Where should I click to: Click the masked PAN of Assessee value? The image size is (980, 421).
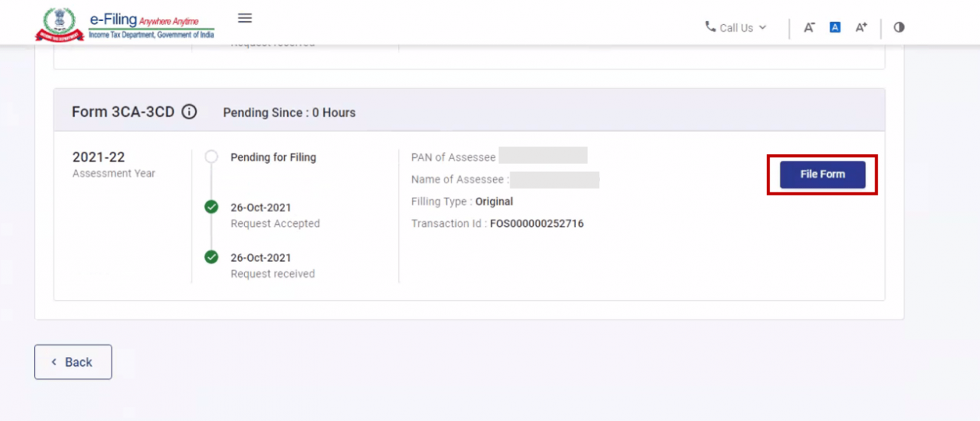543,156
